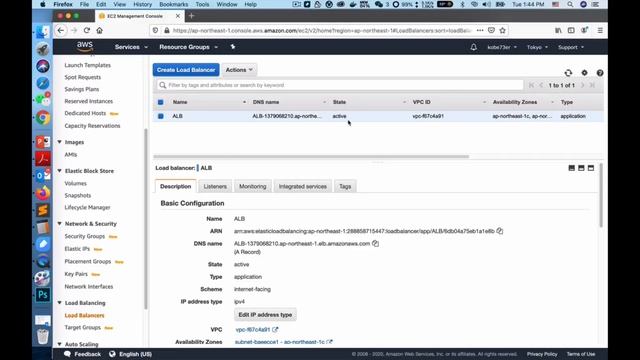Open Security Groups in sidebar
Screen dimensions: 640x360
(x=84, y=236)
